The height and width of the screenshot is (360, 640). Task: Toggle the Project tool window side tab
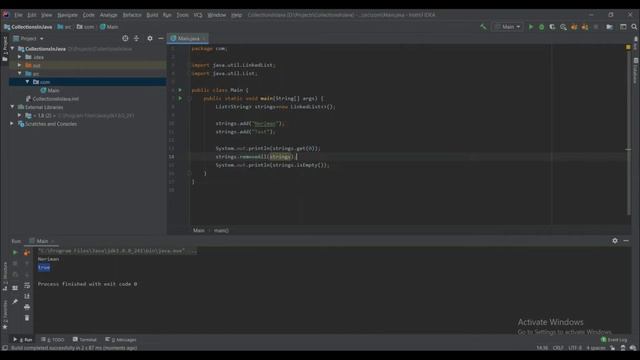click(5, 49)
